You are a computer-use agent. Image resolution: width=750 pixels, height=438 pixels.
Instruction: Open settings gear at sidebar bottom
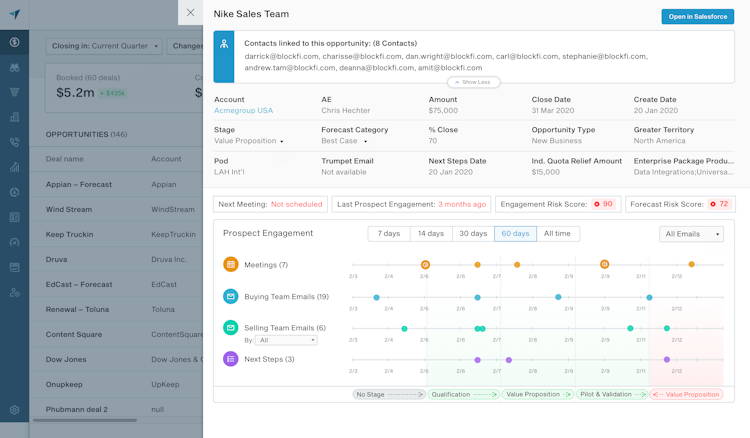(14, 410)
